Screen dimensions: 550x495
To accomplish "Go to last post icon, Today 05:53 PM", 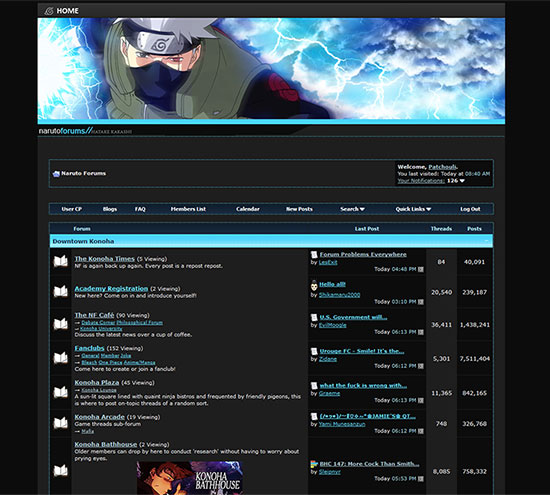I will [421, 479].
